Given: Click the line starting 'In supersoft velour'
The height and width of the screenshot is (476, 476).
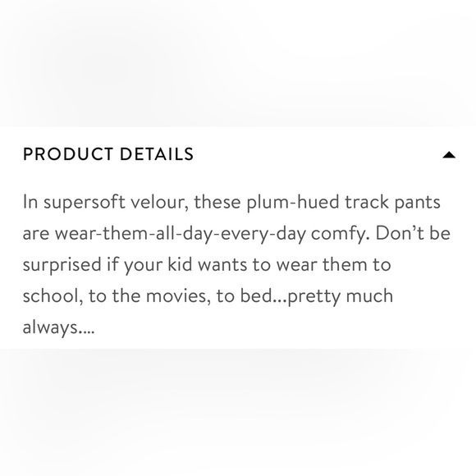Looking at the screenshot, I should click(x=231, y=203).
